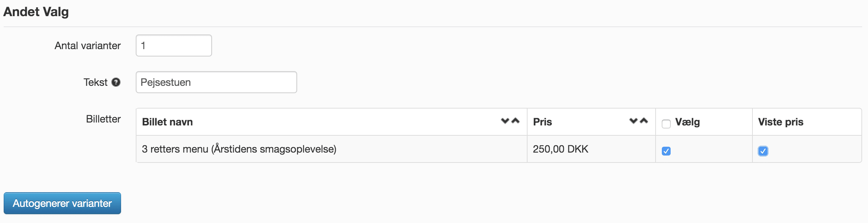The image size is (868, 223).
Task: Click the Billet navn column header
Action: [167, 122]
